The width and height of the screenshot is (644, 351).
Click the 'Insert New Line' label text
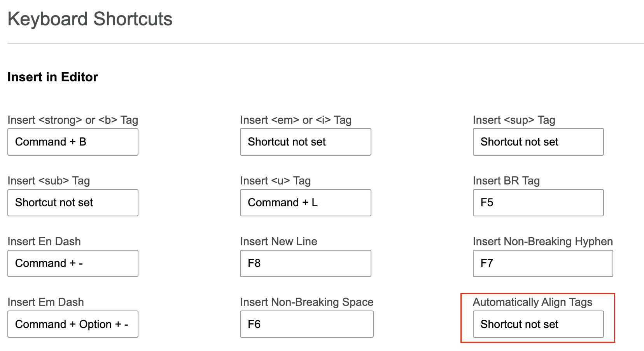pyautogui.click(x=278, y=242)
